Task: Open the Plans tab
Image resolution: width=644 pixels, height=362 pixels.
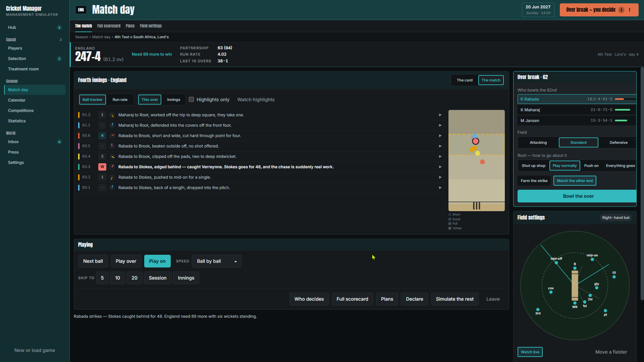Action: [130, 26]
